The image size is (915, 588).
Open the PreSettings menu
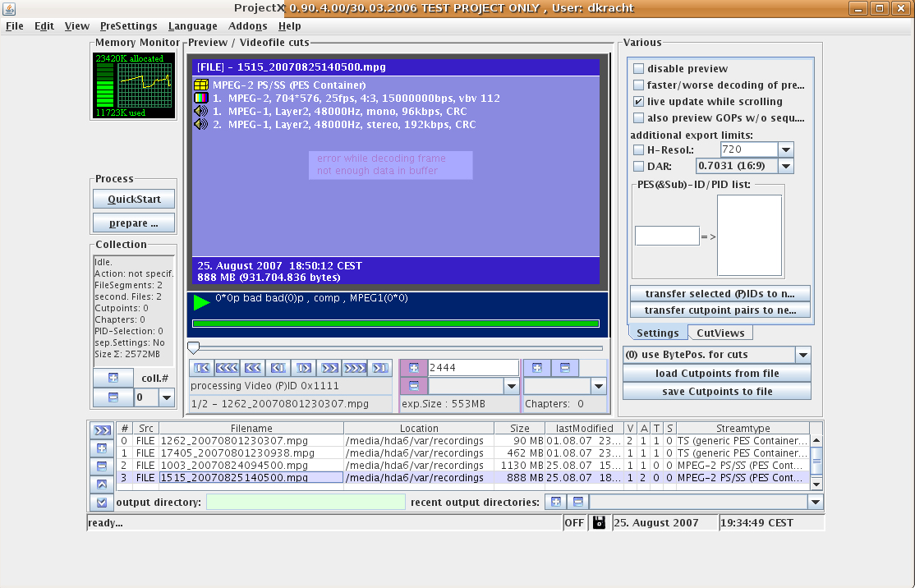[x=128, y=26]
